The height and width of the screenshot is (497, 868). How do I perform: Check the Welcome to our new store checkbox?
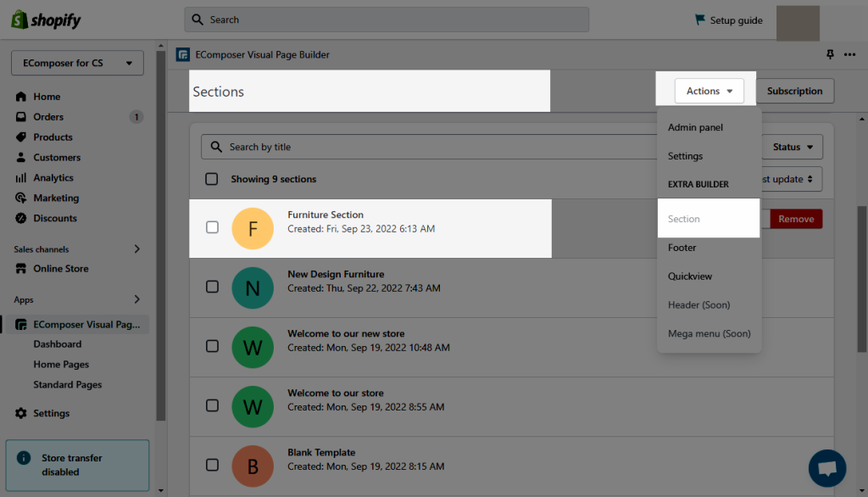click(x=212, y=346)
